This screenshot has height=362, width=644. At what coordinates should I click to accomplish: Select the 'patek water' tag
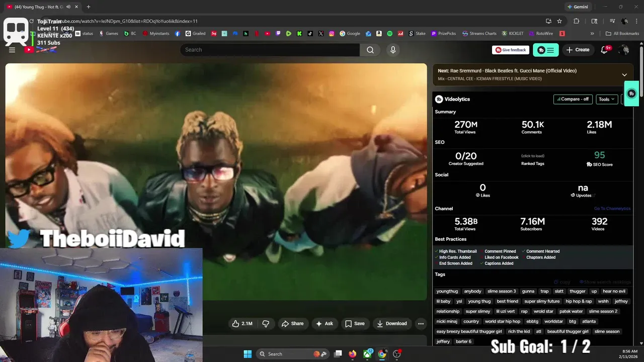coord(571,311)
